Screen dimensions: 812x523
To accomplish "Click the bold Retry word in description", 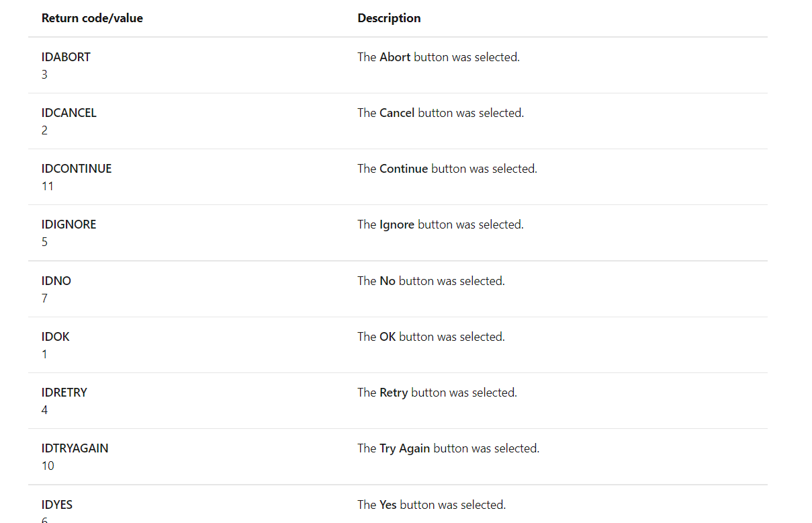I will tap(394, 393).
